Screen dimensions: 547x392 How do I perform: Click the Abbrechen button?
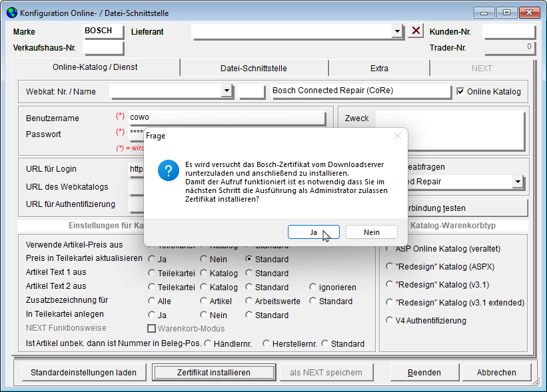pyautogui.click(x=496, y=373)
